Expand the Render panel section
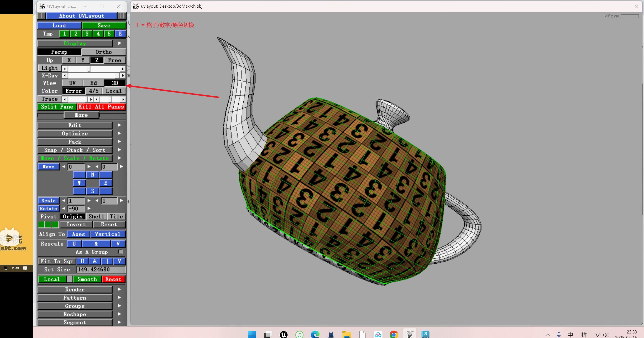Viewport: 644px width, 338px height. coord(75,290)
